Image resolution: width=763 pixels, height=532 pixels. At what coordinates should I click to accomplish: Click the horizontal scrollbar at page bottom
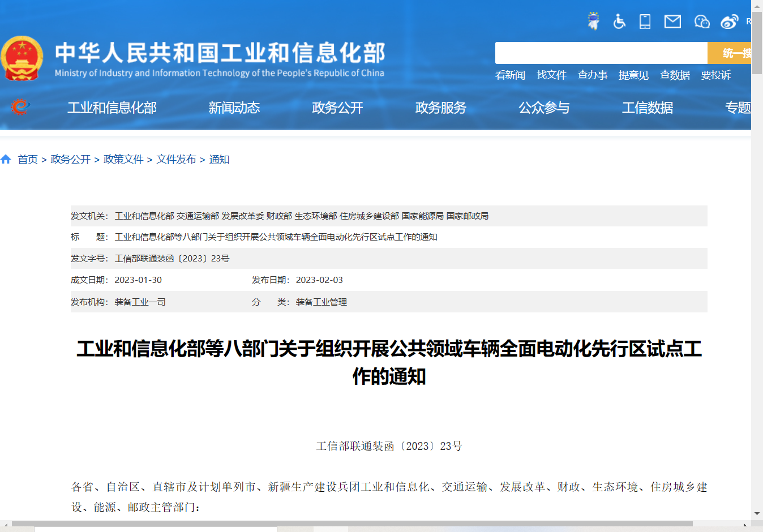(351, 524)
